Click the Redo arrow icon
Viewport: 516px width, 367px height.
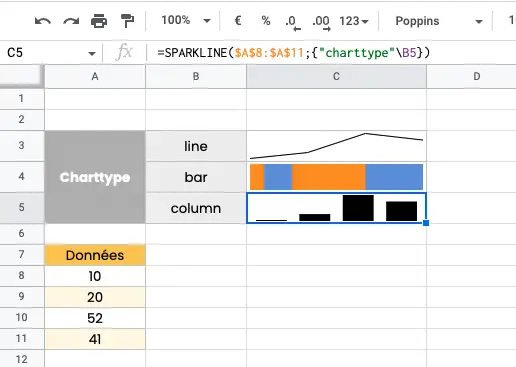coord(71,21)
